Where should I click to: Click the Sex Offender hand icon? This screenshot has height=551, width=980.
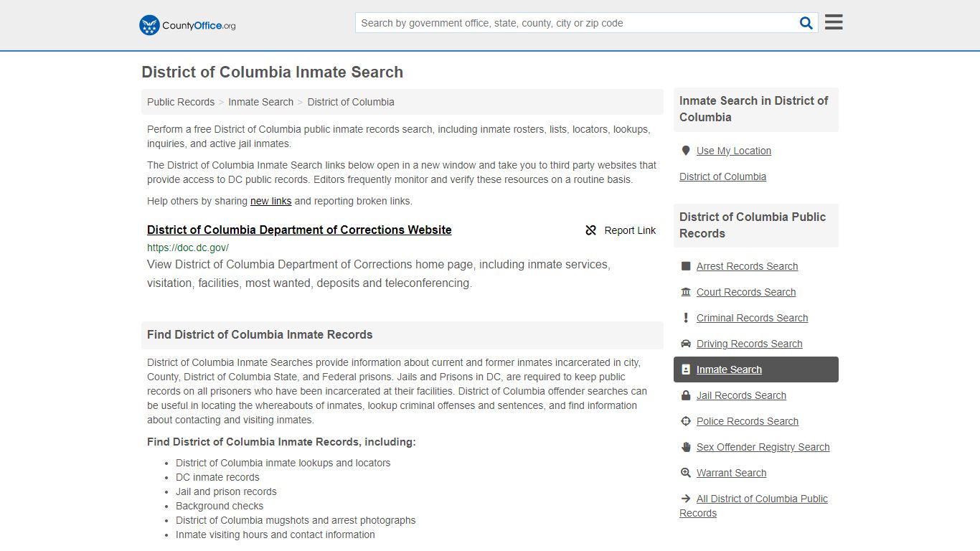pyautogui.click(x=686, y=447)
